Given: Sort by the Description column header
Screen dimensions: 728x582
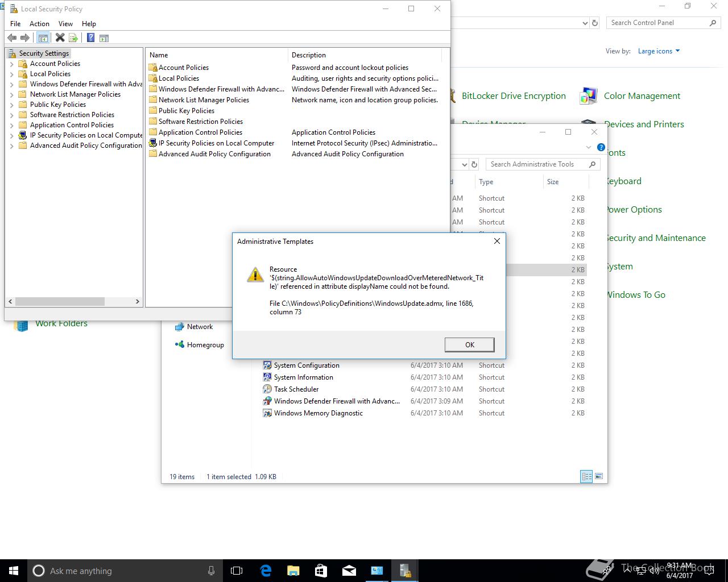Looking at the screenshot, I should click(x=364, y=55).
